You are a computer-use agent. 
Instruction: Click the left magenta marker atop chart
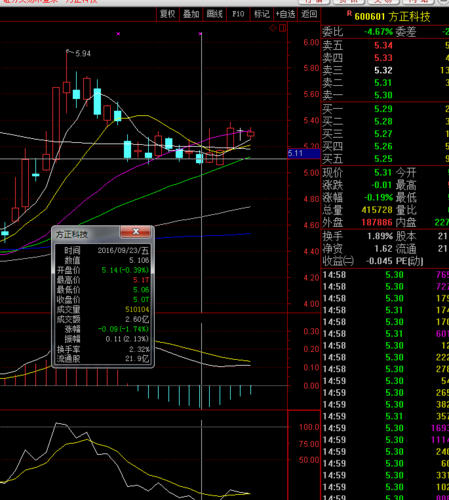118,34
